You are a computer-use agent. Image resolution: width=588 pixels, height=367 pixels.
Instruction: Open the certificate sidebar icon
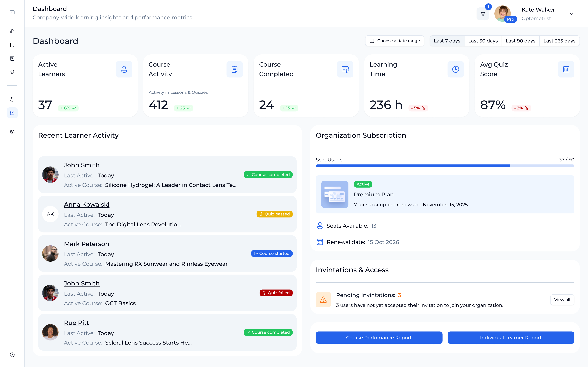tap(12, 58)
